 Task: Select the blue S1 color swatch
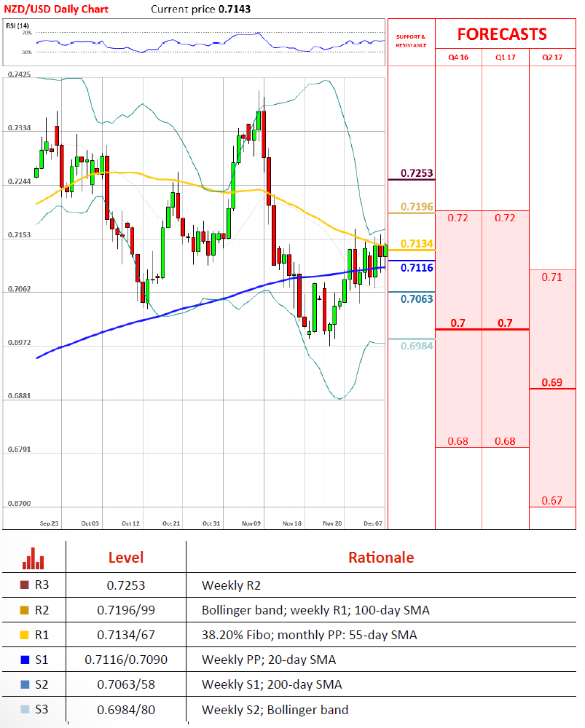coord(25,660)
